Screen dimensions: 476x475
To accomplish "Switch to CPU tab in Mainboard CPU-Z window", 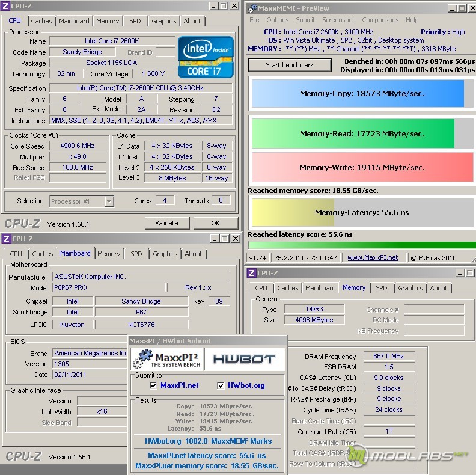I will pos(16,254).
